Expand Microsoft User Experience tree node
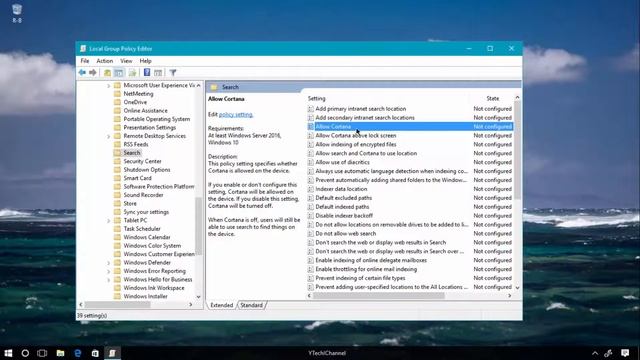The height and width of the screenshot is (360, 640). click(x=109, y=86)
